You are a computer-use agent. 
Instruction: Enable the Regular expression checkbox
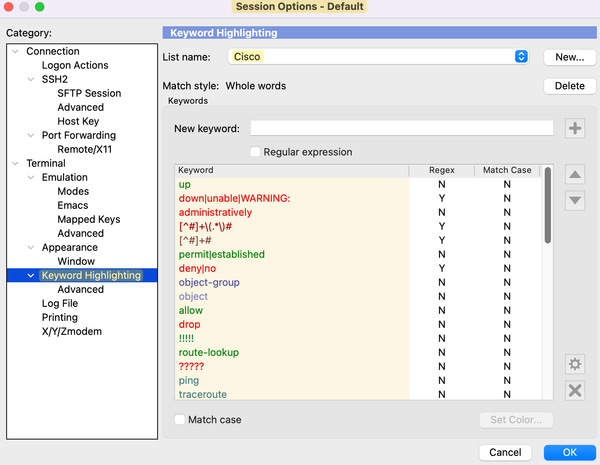[255, 152]
